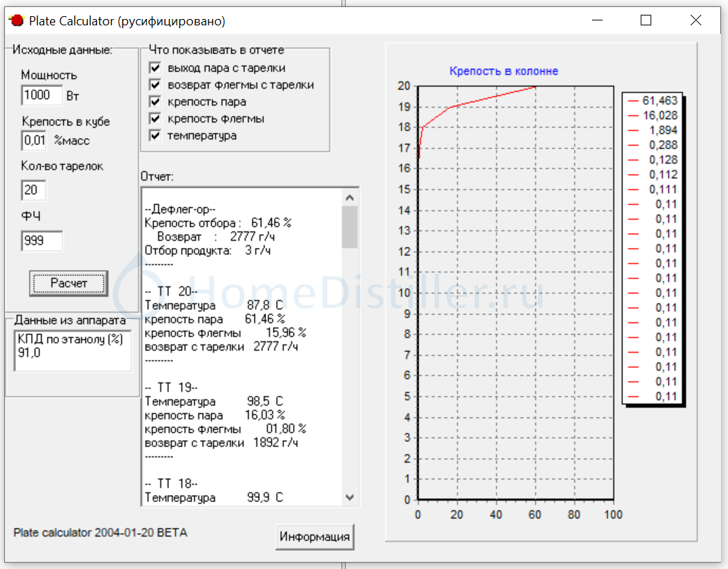Click the Мощность input field
The image size is (728, 569).
click(42, 95)
